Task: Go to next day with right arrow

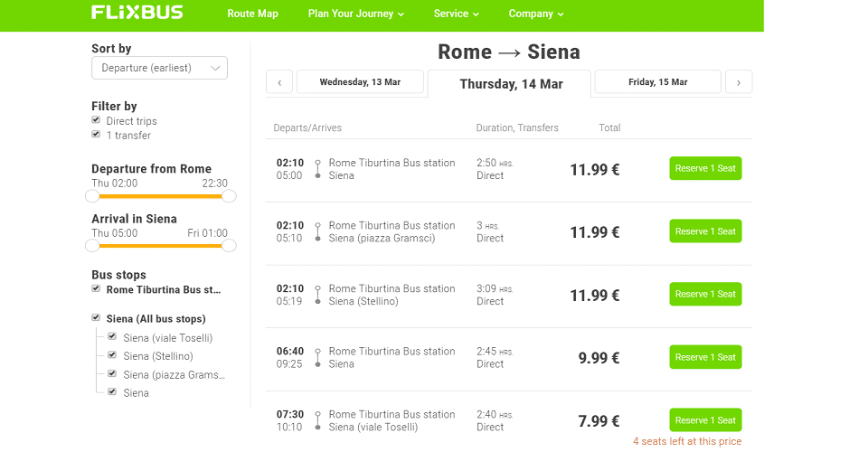Action: click(739, 82)
